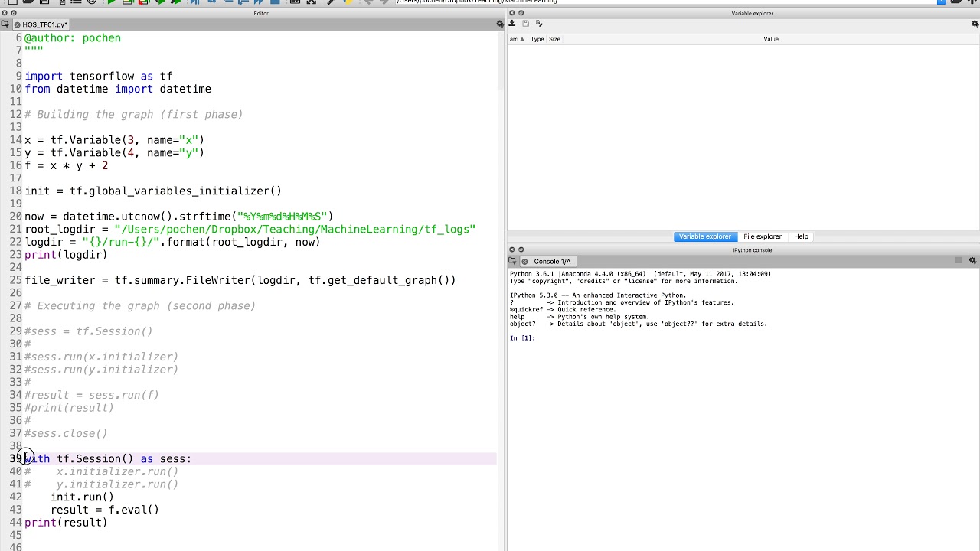Viewport: 980px width, 551px height.
Task: Click the Value column header
Action: [771, 39]
